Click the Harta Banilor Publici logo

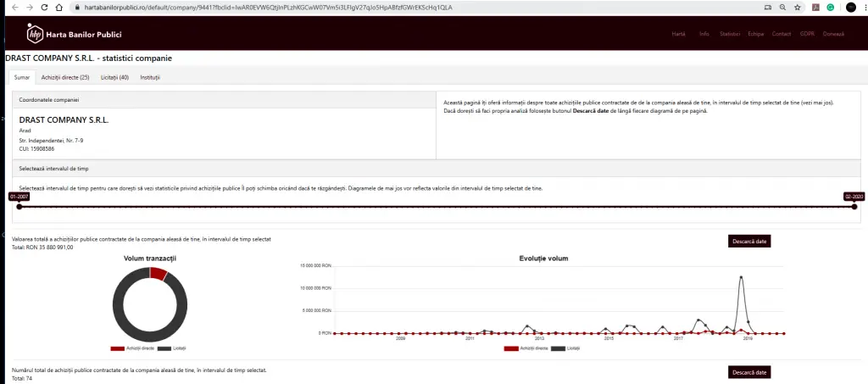click(75, 34)
